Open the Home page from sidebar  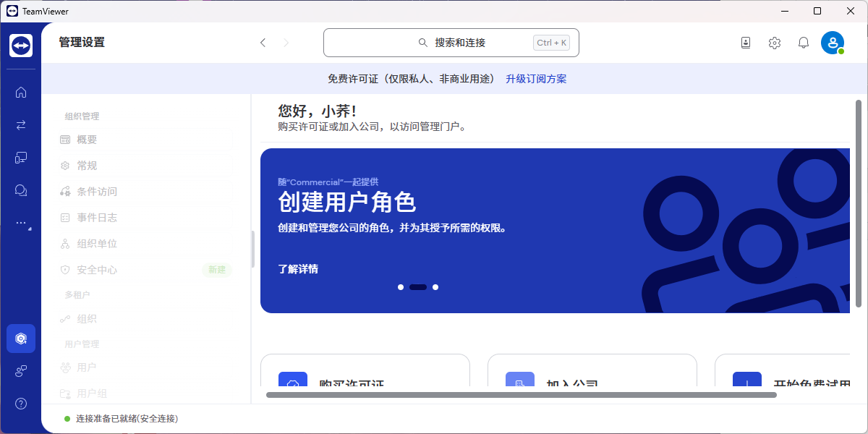21,92
